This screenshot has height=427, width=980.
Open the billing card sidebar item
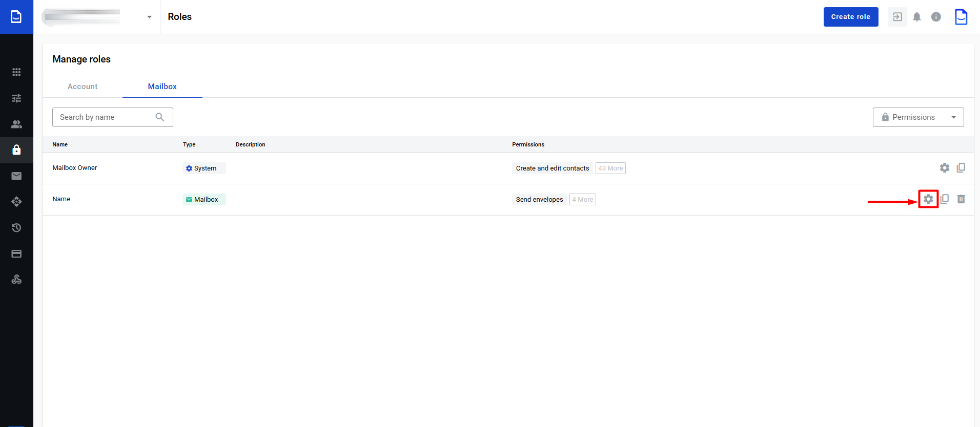click(x=16, y=254)
